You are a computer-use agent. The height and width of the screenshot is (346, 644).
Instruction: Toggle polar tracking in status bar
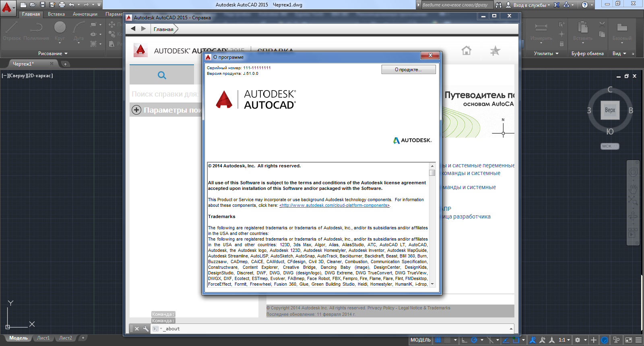click(x=474, y=340)
